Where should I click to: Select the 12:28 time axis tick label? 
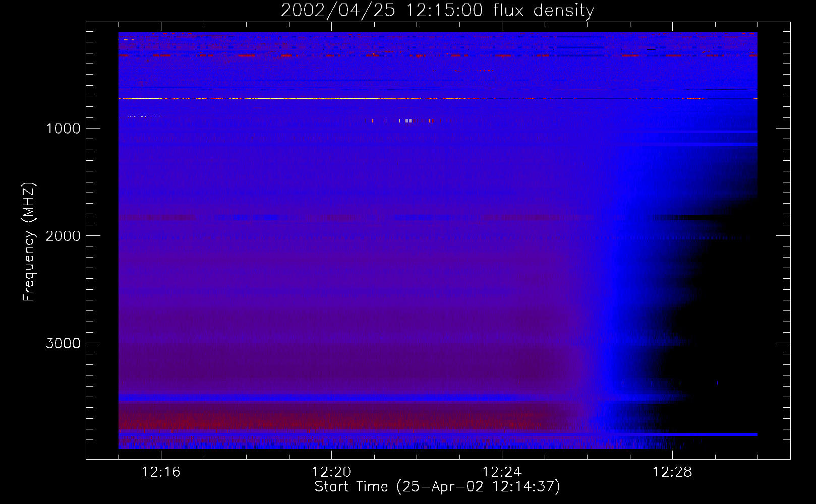[673, 472]
